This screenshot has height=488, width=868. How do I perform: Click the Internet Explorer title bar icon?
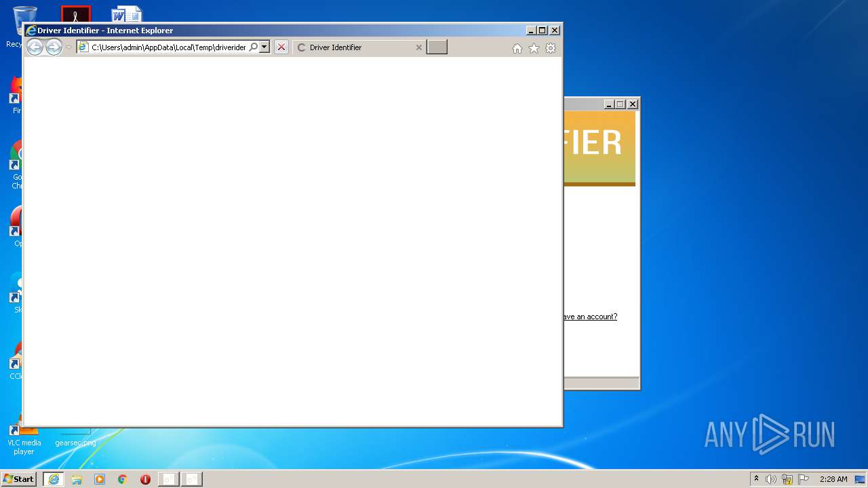(x=31, y=30)
